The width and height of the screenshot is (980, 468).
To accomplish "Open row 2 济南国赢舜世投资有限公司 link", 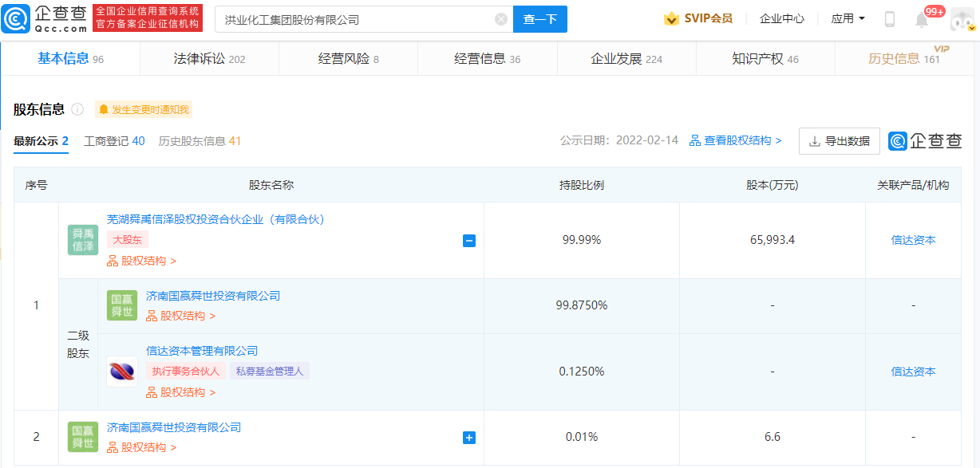I will tap(174, 427).
